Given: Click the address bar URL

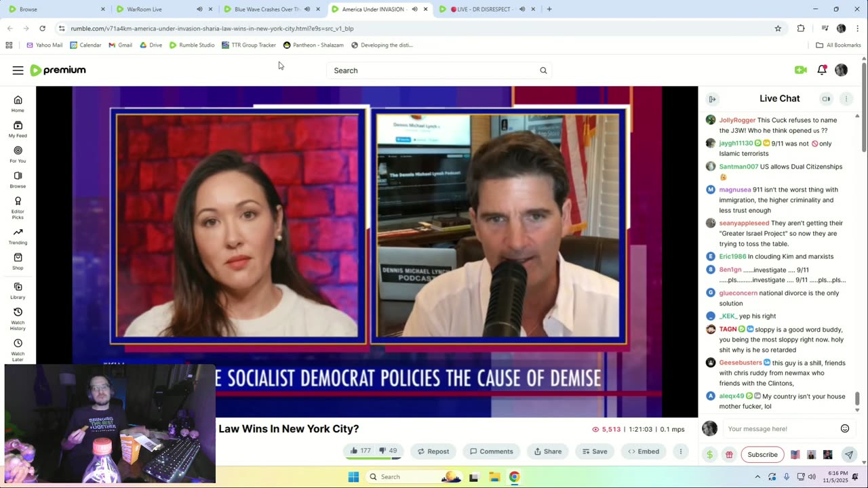Looking at the screenshot, I should (212, 28).
